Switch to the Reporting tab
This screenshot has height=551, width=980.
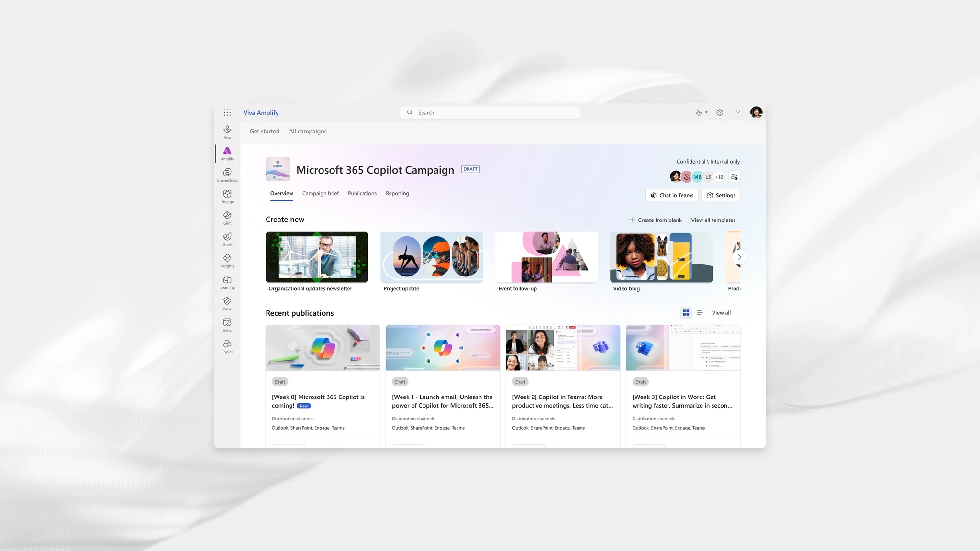pyautogui.click(x=398, y=194)
